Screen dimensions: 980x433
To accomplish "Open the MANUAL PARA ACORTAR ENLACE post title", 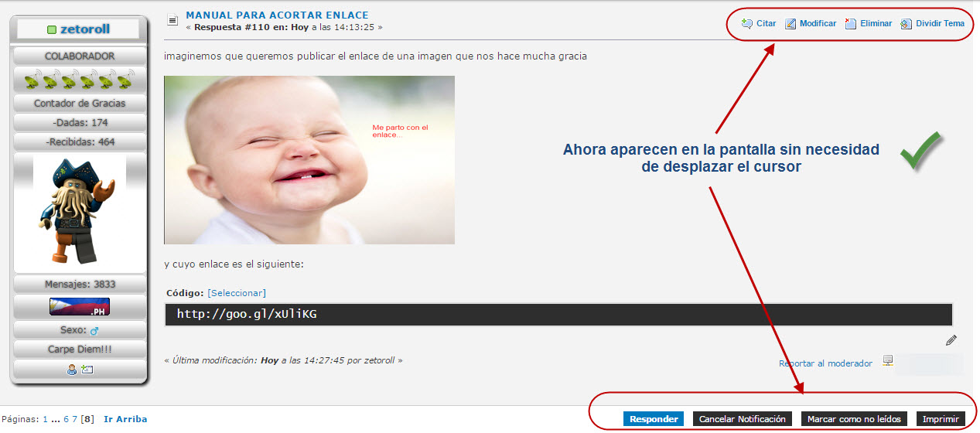I will pyautogui.click(x=277, y=15).
